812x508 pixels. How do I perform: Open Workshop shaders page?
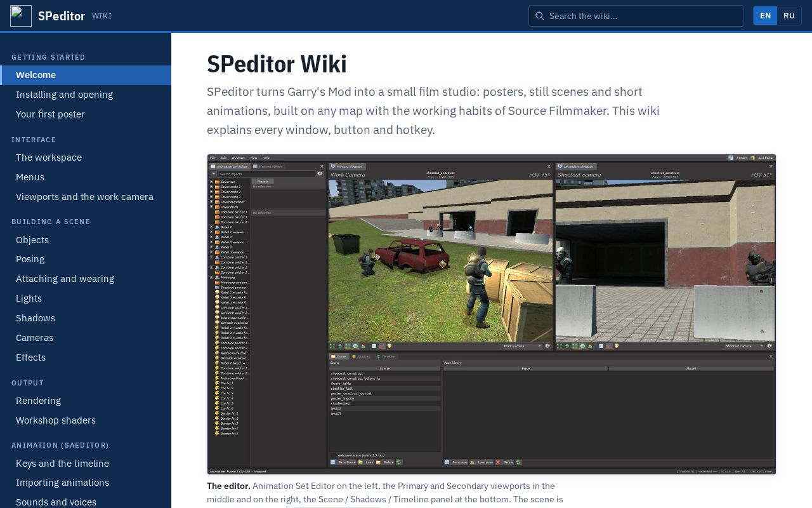coord(86,420)
